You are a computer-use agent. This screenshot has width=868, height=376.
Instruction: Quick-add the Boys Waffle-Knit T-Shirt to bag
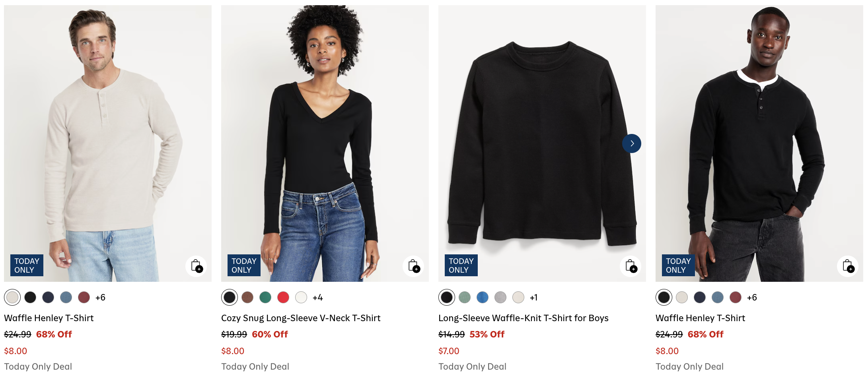pos(631,266)
